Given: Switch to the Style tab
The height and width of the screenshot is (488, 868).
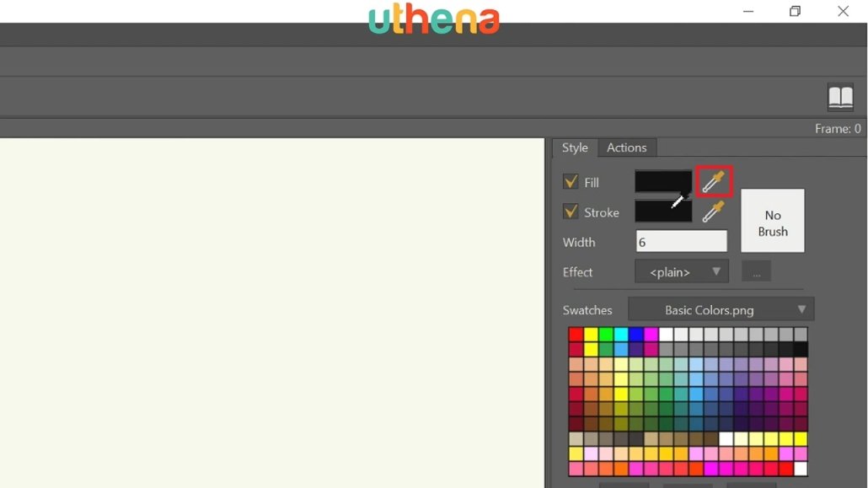Looking at the screenshot, I should (575, 147).
